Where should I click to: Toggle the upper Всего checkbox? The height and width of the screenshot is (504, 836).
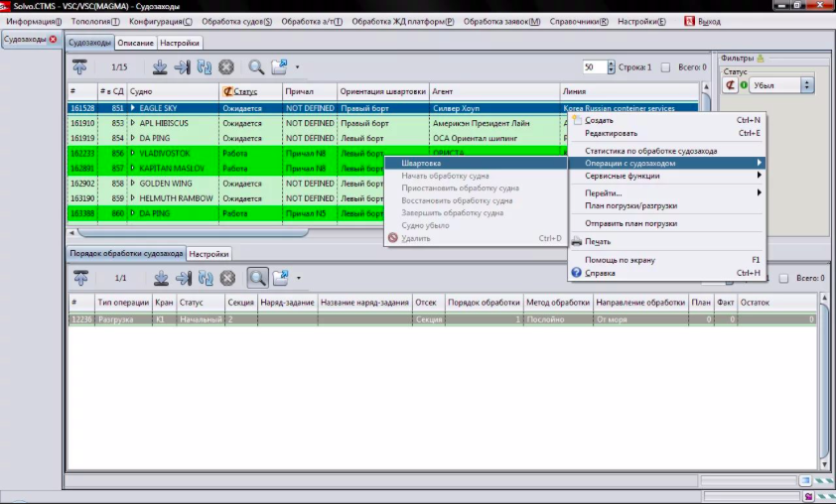click(666, 67)
